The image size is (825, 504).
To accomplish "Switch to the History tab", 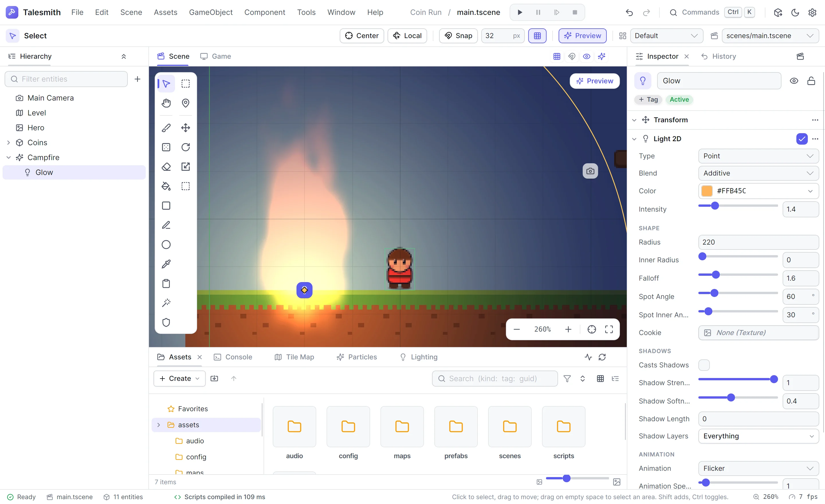I will [x=718, y=56].
